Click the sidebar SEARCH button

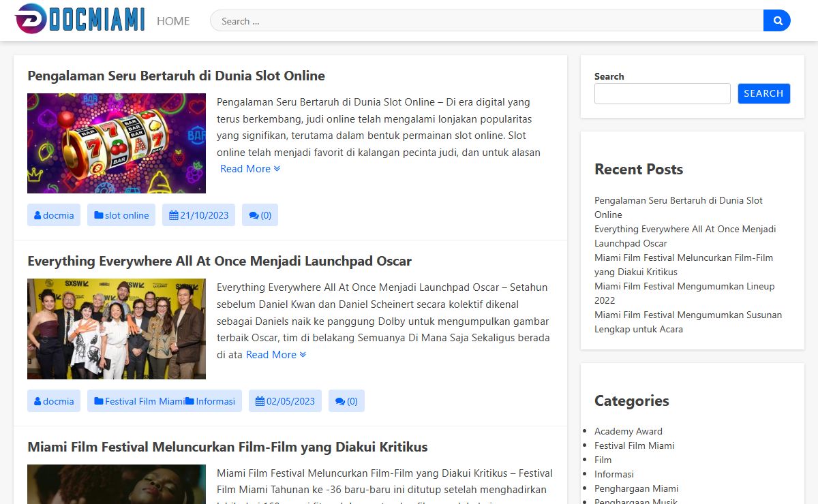tap(763, 93)
